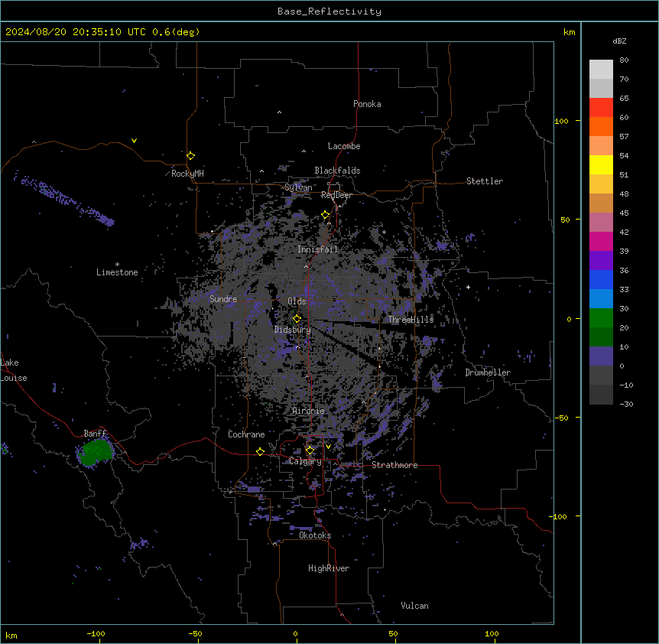This screenshot has height=644, width=659.
Task: Click the Blackfalds label
Action: (337, 171)
